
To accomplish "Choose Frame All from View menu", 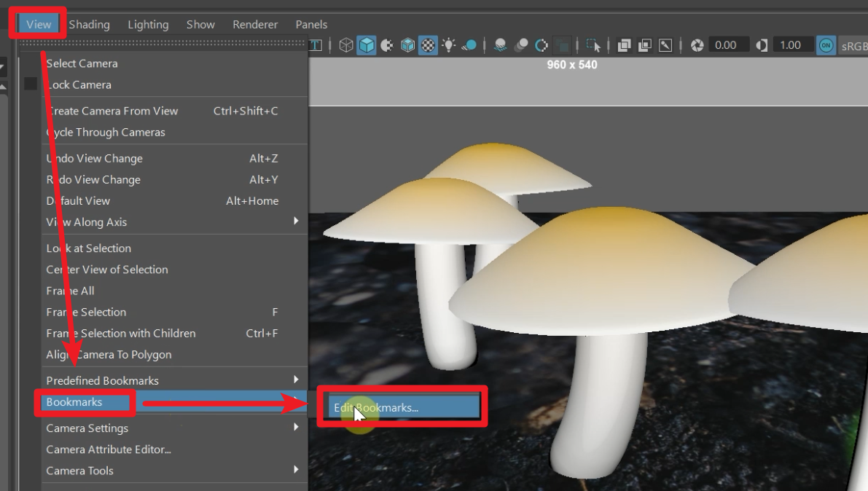I will coord(71,291).
